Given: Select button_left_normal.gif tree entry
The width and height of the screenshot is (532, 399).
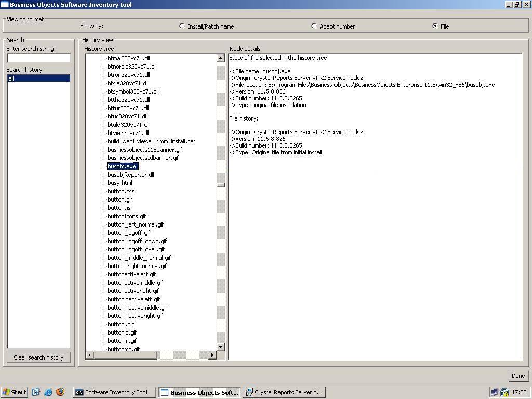Looking at the screenshot, I should coord(136,224).
